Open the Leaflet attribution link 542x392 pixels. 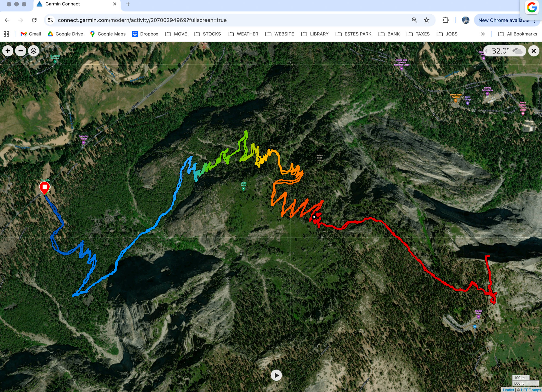(x=508, y=390)
